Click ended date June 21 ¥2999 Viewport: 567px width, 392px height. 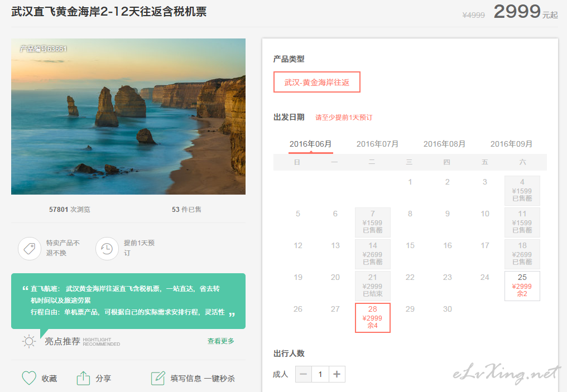373,286
